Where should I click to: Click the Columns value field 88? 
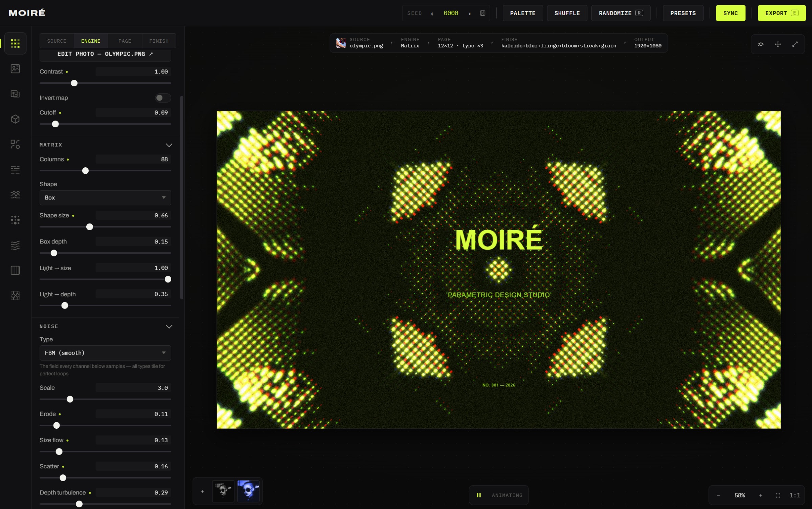pos(133,160)
